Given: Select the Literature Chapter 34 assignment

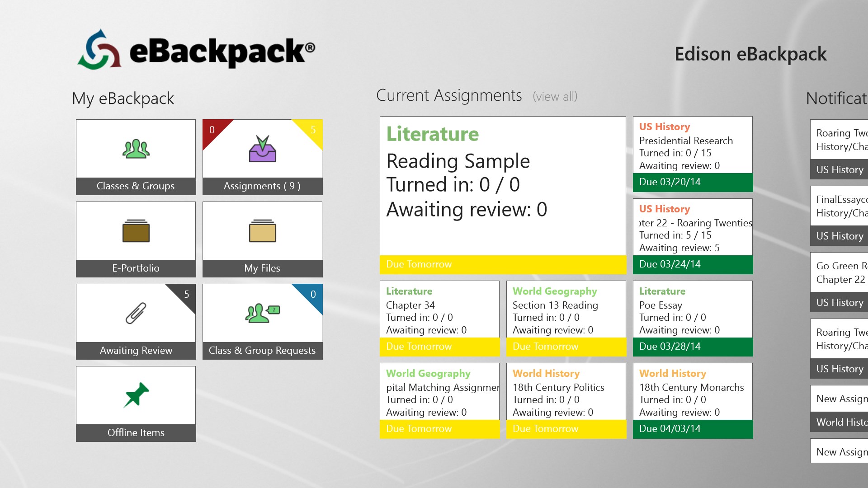Looking at the screenshot, I should point(439,311).
